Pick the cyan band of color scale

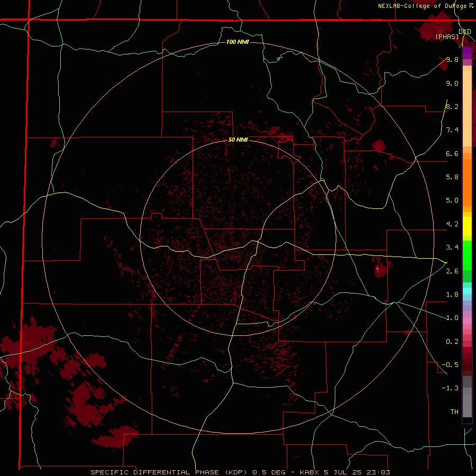(x=467, y=291)
